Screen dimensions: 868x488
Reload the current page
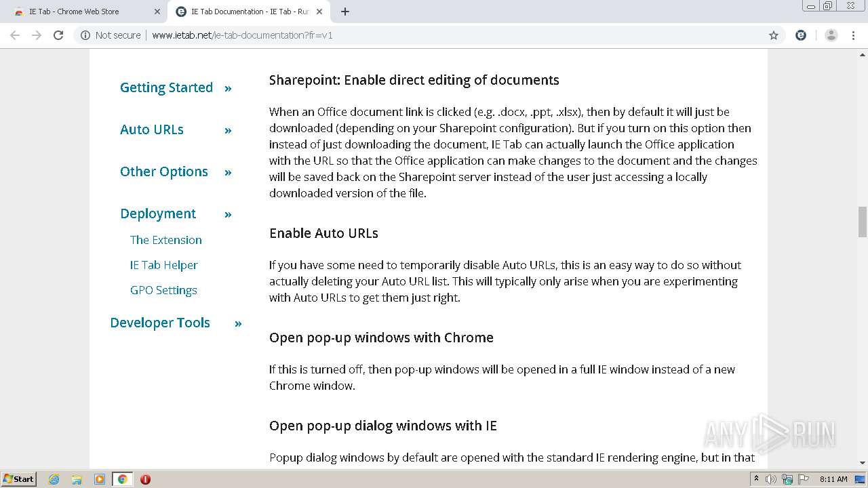click(58, 35)
